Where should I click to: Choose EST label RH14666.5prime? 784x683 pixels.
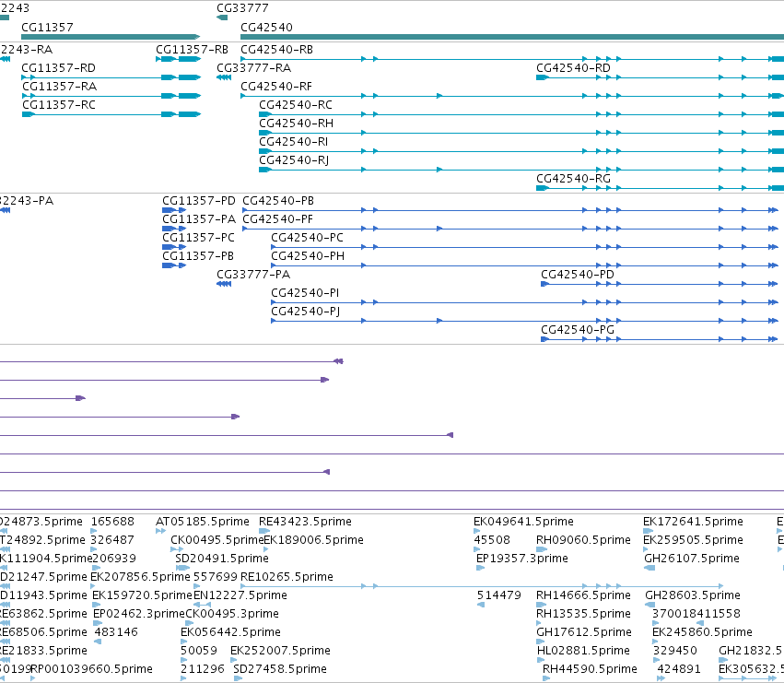tap(583, 595)
